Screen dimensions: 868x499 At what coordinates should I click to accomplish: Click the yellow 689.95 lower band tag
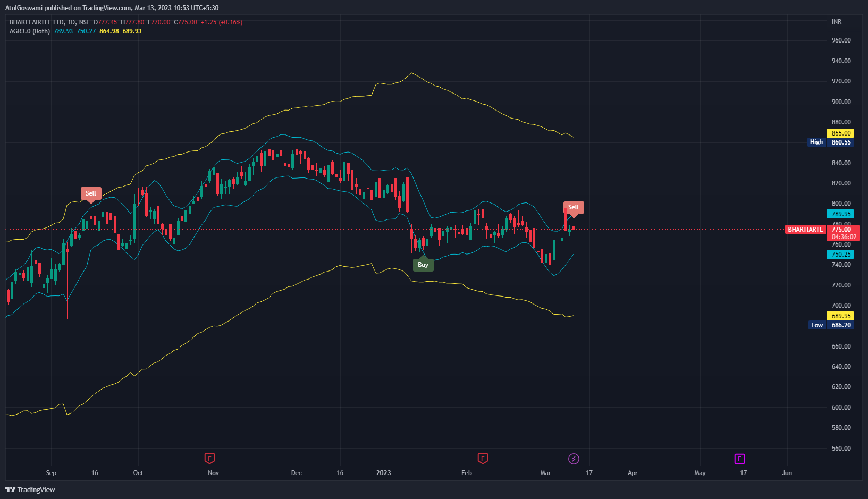coord(841,316)
